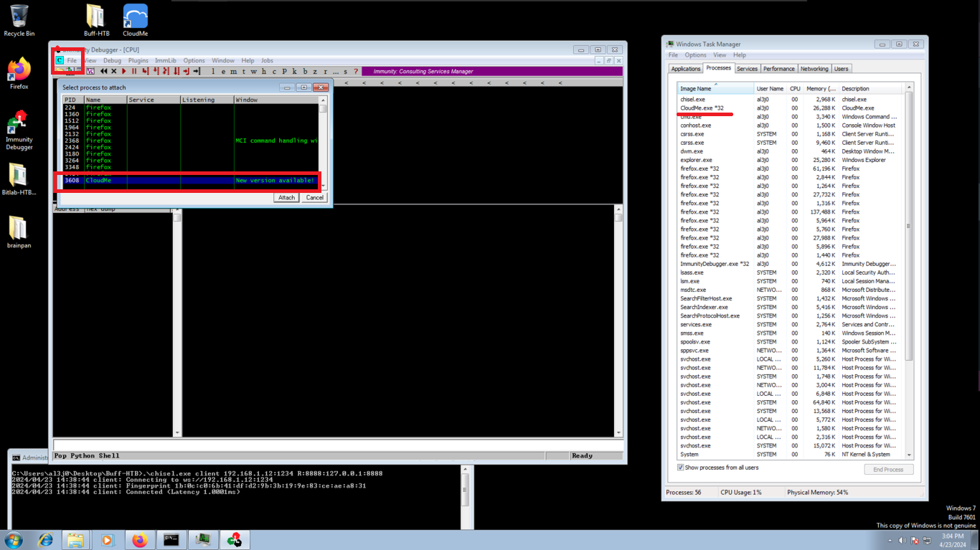Click the command input field in Immunity Debugger
This screenshot has width=980, height=550.
pyautogui.click(x=338, y=445)
